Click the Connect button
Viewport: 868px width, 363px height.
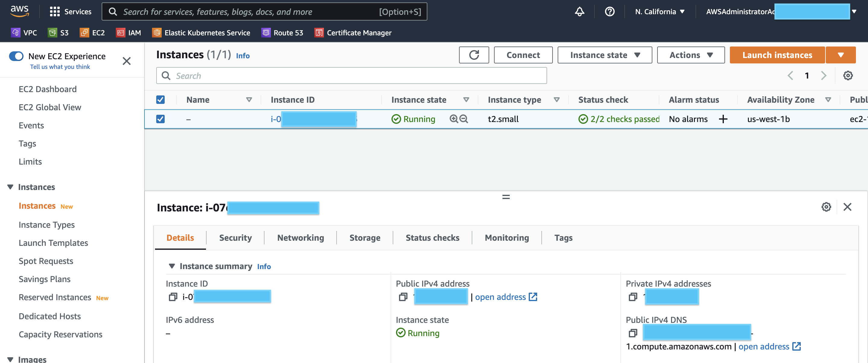click(x=523, y=55)
